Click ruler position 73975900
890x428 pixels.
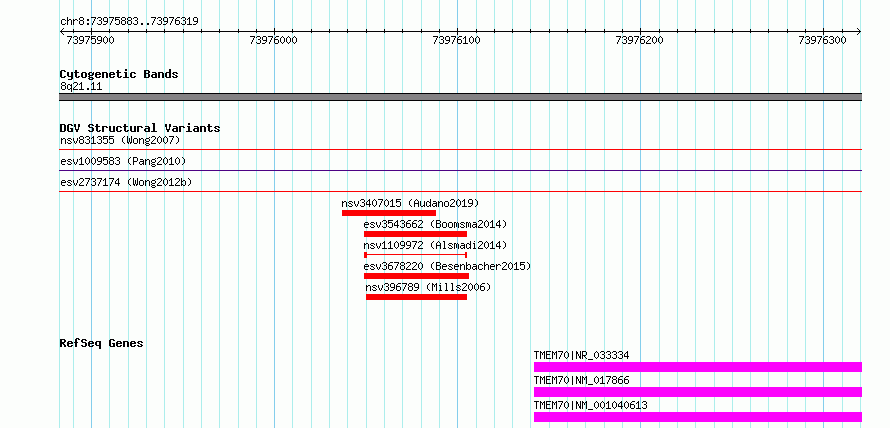(91, 40)
